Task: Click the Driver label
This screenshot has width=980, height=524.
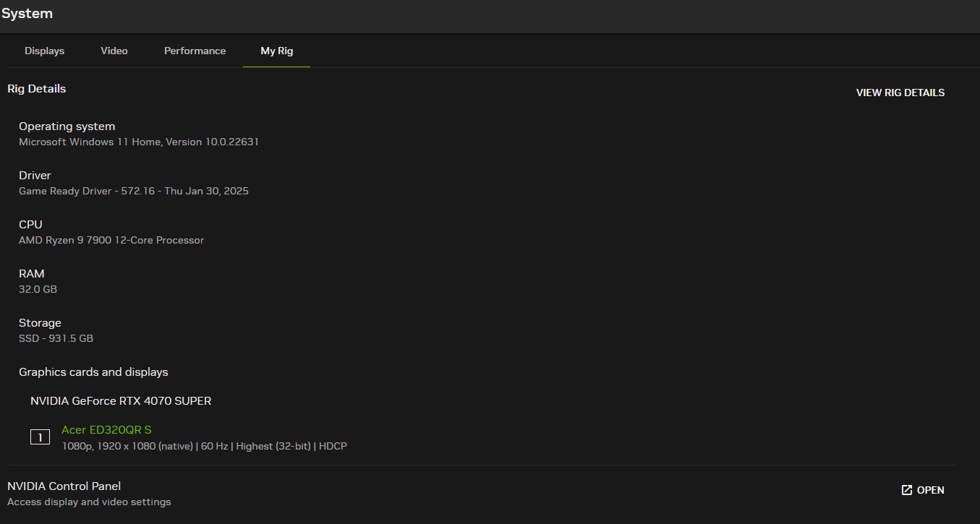Action: (35, 176)
